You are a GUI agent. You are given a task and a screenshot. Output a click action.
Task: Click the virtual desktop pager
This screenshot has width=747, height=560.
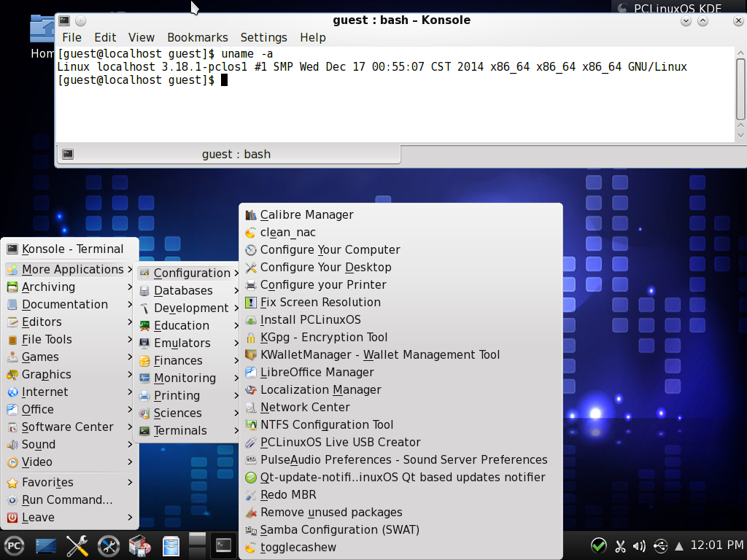coord(197,545)
